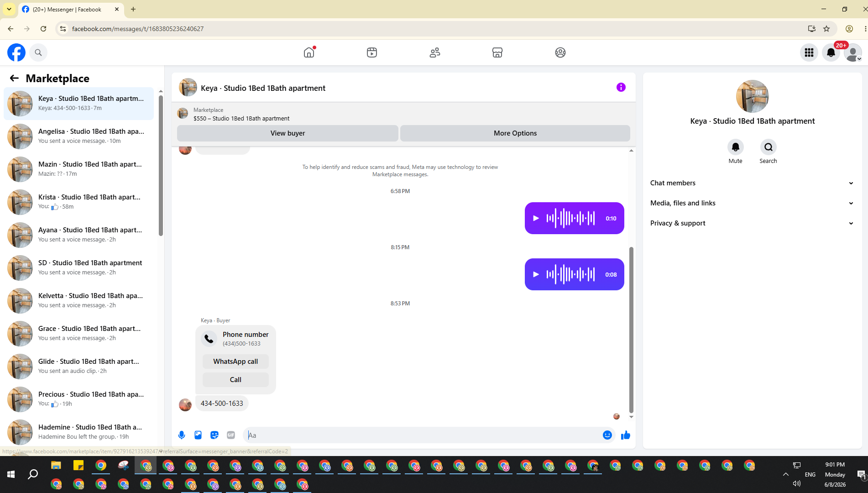Open the notifications bell icon
Screen dimensions: 868x493
[x=831, y=52]
